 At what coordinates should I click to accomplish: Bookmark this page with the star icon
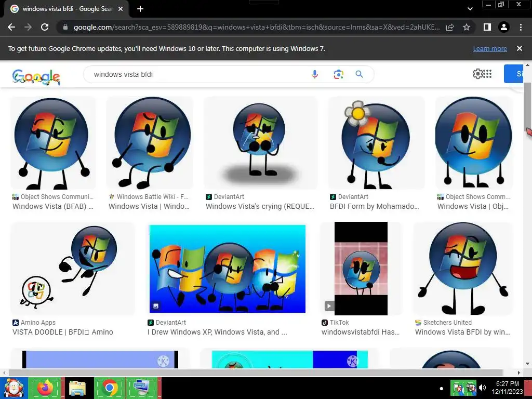coord(467,27)
